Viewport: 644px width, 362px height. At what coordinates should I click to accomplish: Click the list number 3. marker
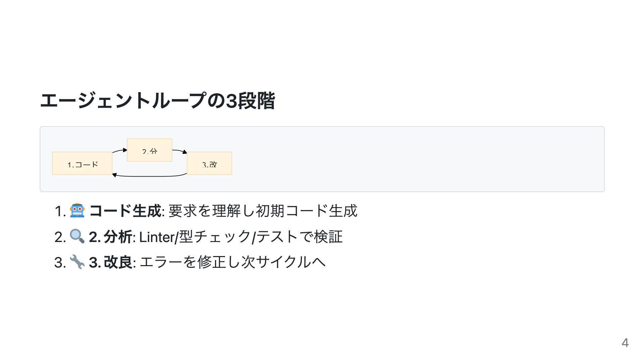tap(60, 262)
